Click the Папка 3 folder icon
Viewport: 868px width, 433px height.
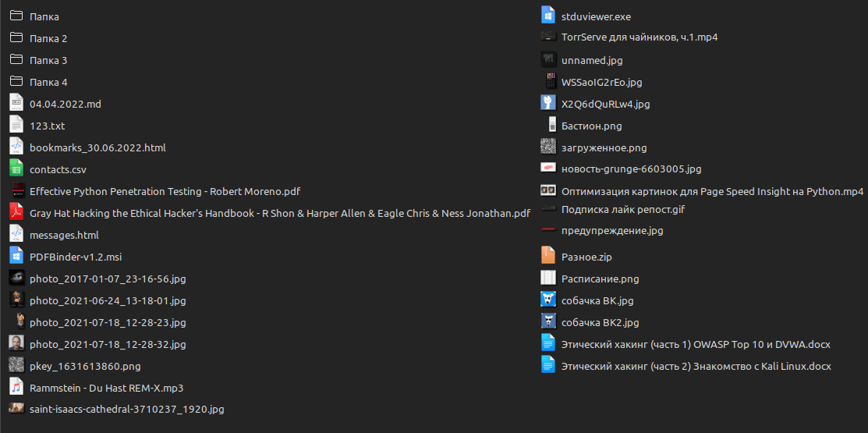click(16, 60)
